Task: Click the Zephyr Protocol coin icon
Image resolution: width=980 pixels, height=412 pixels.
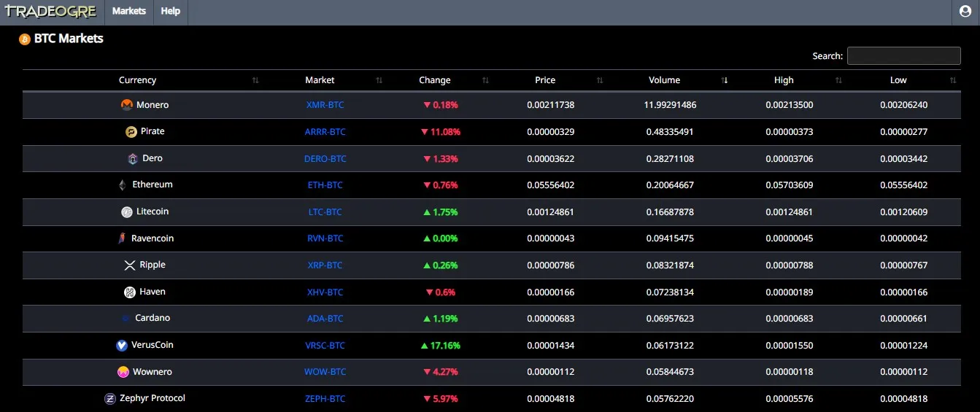Action: pos(110,399)
